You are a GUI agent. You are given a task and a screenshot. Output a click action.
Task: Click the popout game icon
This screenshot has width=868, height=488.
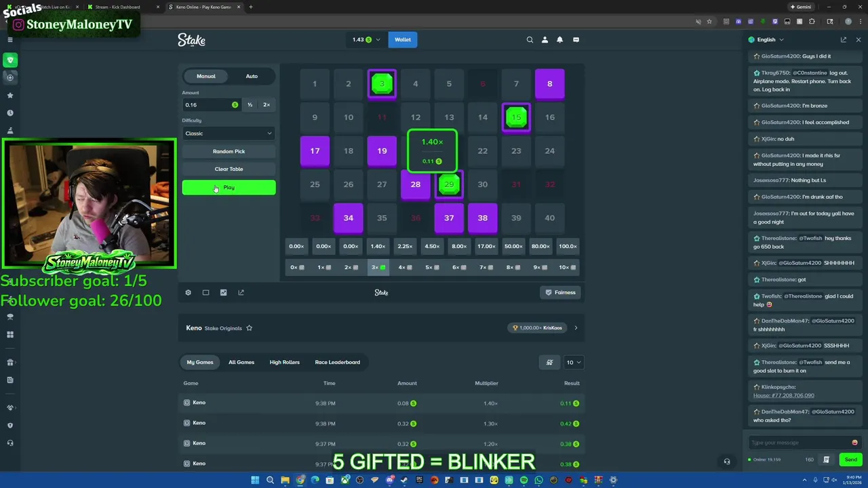tap(241, 293)
